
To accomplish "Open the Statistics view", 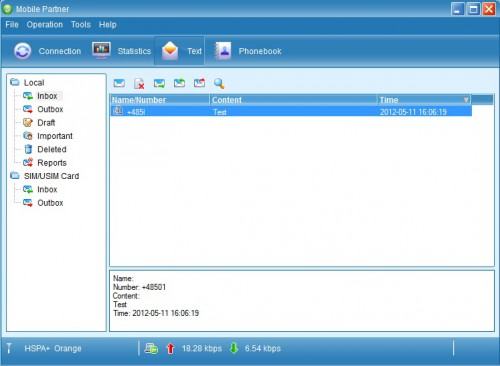I will [x=122, y=51].
